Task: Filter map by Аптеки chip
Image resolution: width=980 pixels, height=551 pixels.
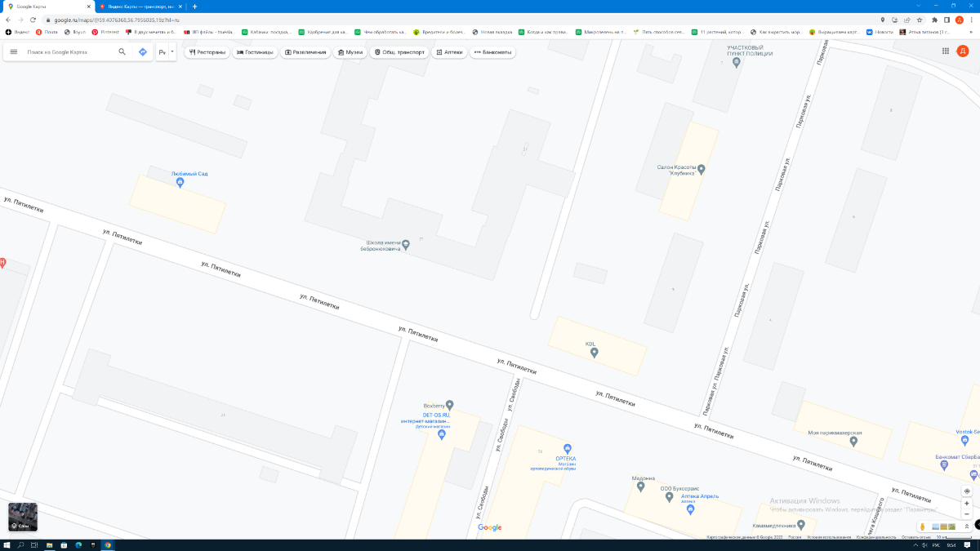Action: pyautogui.click(x=449, y=52)
